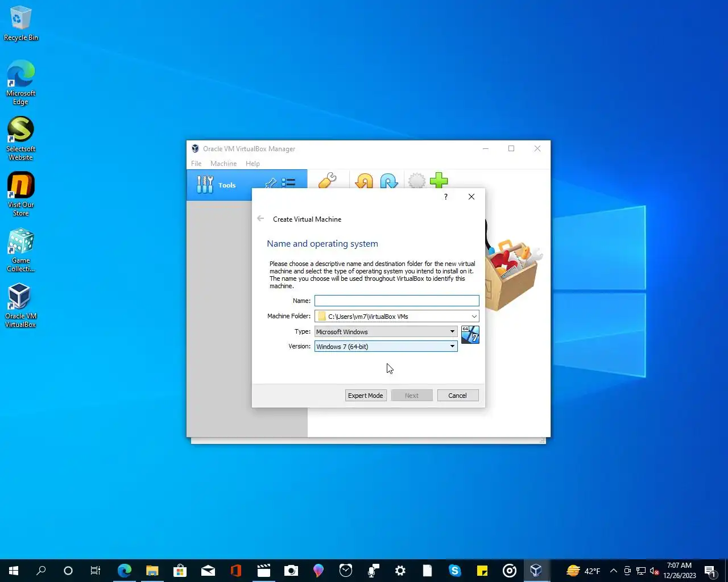Open Visit Our Store desktop shortcut
728x582 pixels.
click(x=21, y=194)
